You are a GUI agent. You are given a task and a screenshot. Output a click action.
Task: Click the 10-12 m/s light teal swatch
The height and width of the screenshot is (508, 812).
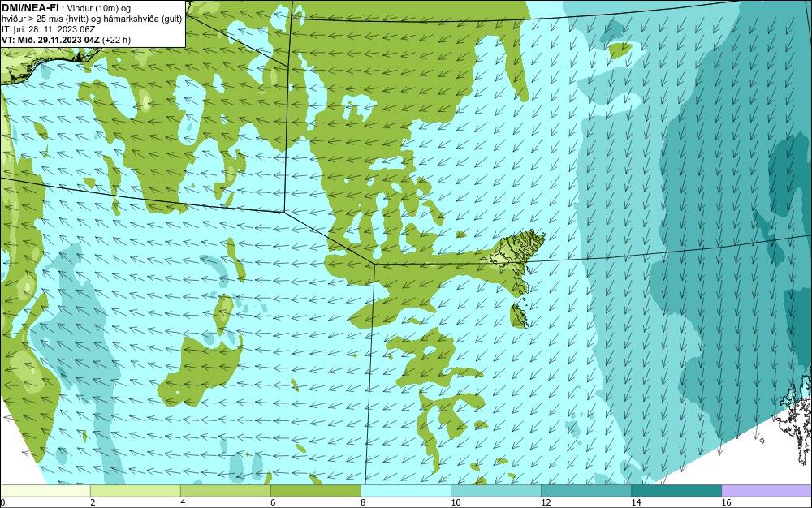[495, 490]
